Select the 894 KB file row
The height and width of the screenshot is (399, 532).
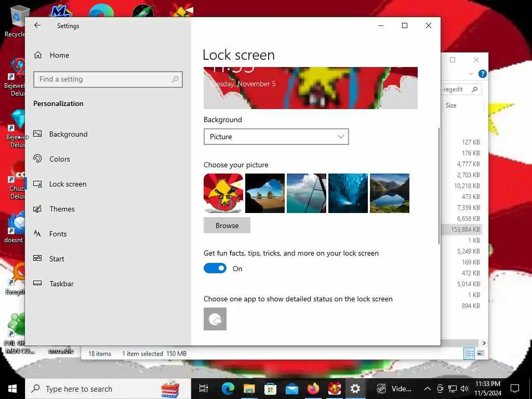pyautogui.click(x=463, y=305)
